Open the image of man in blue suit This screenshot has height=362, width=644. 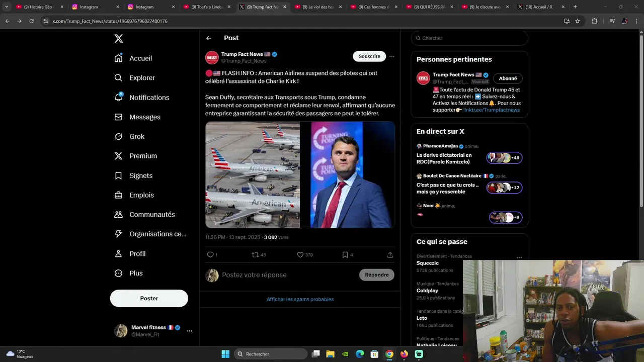(348, 175)
